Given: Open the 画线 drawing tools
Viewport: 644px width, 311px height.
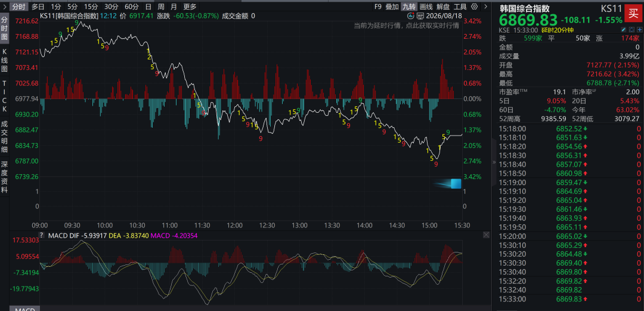Looking at the screenshot, I should pyautogui.click(x=426, y=7).
